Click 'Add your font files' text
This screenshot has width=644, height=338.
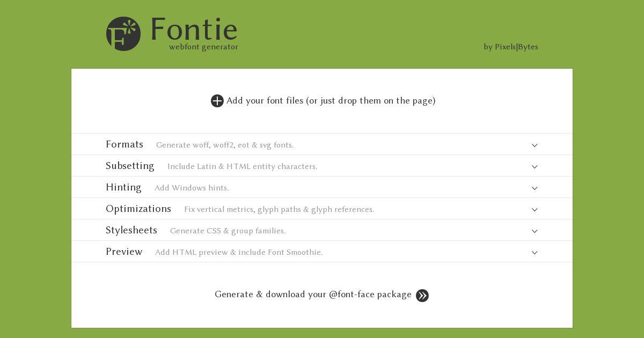pyautogui.click(x=331, y=101)
